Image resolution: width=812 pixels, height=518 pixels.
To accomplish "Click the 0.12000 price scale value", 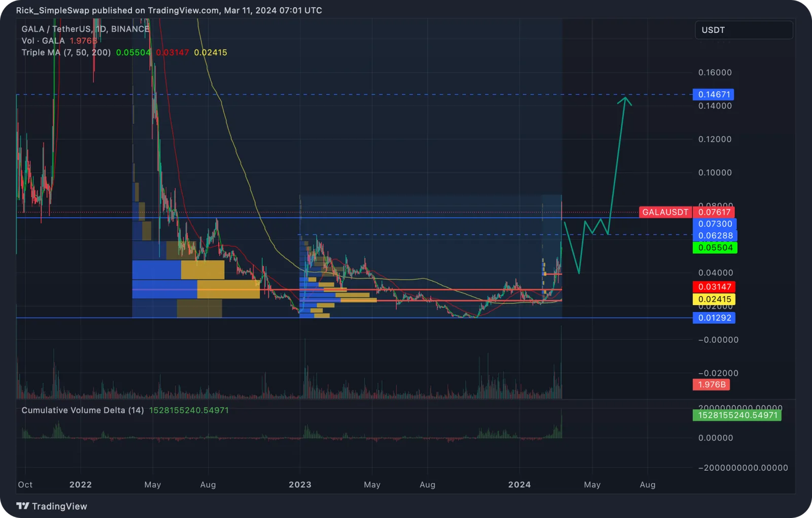I will [715, 139].
